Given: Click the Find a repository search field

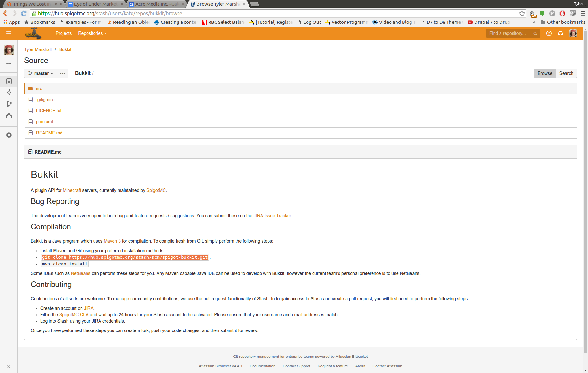Looking at the screenshot, I should tap(509, 33).
